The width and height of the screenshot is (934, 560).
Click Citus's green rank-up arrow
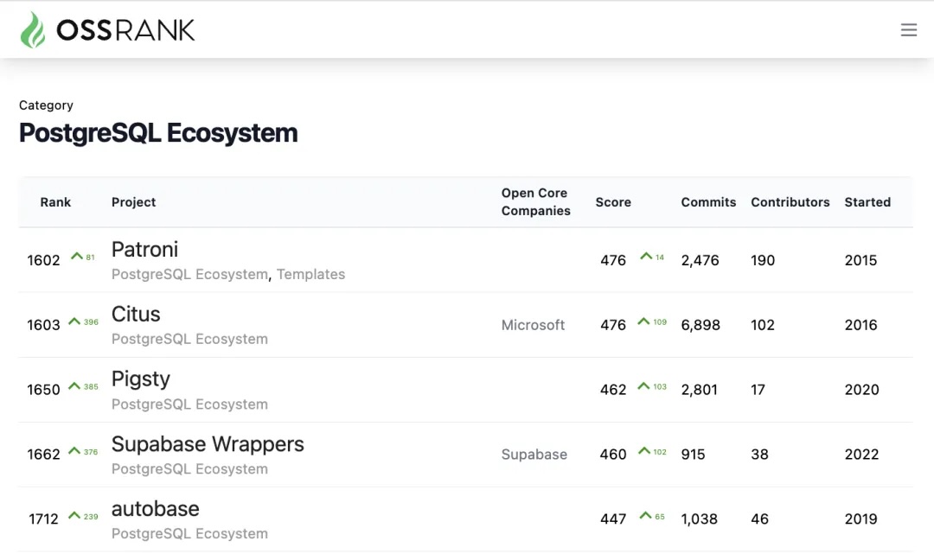point(74,321)
